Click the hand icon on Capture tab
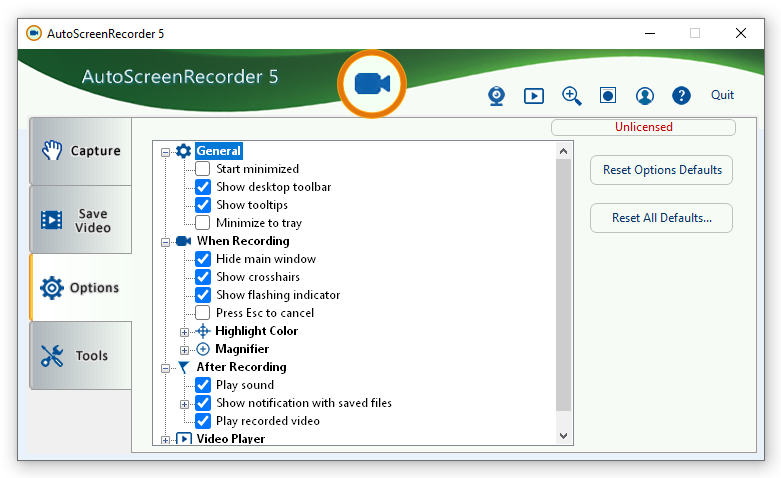Viewport: 781px width, 478px height. click(52, 150)
